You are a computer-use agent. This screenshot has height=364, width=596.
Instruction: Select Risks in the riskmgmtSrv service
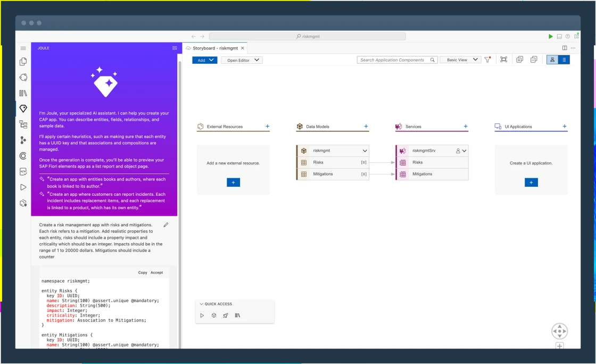pyautogui.click(x=432, y=162)
